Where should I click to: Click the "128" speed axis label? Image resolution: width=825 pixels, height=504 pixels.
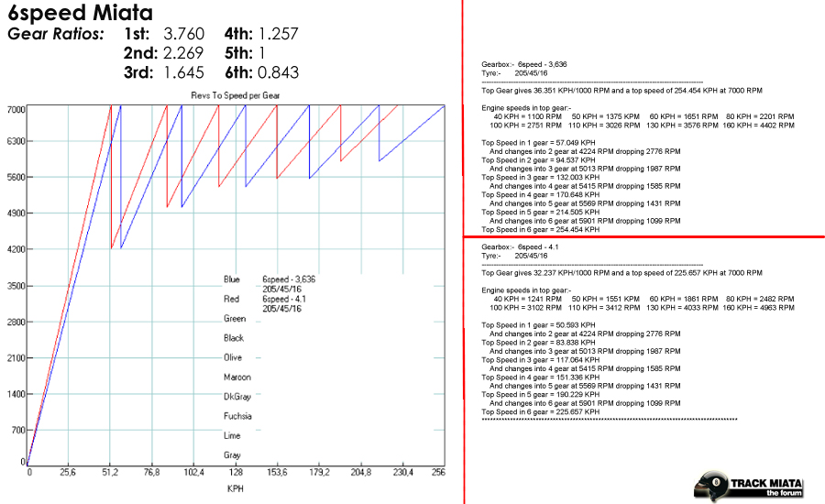(x=236, y=473)
